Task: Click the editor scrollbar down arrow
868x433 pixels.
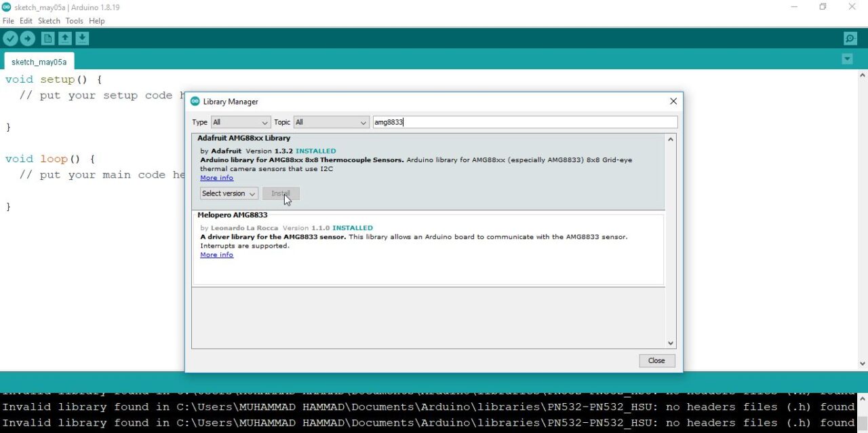Action: pos(863,364)
